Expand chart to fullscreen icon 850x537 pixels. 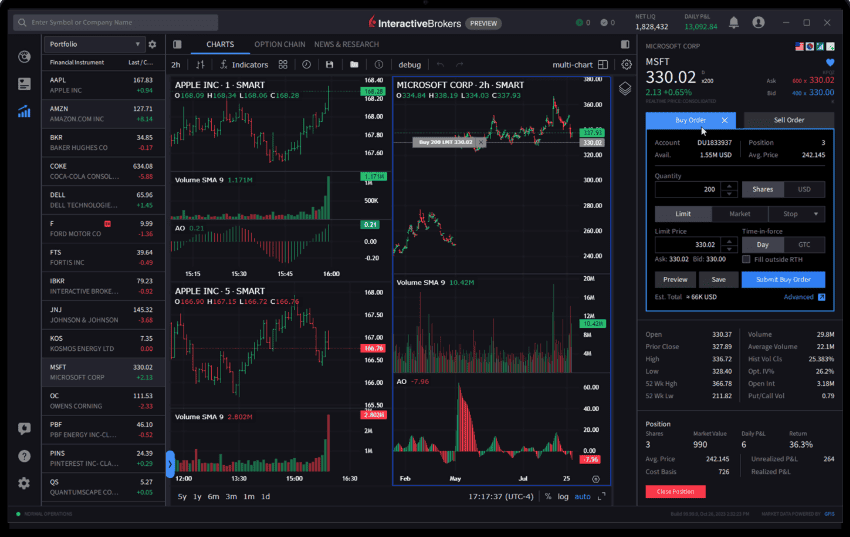(x=601, y=496)
